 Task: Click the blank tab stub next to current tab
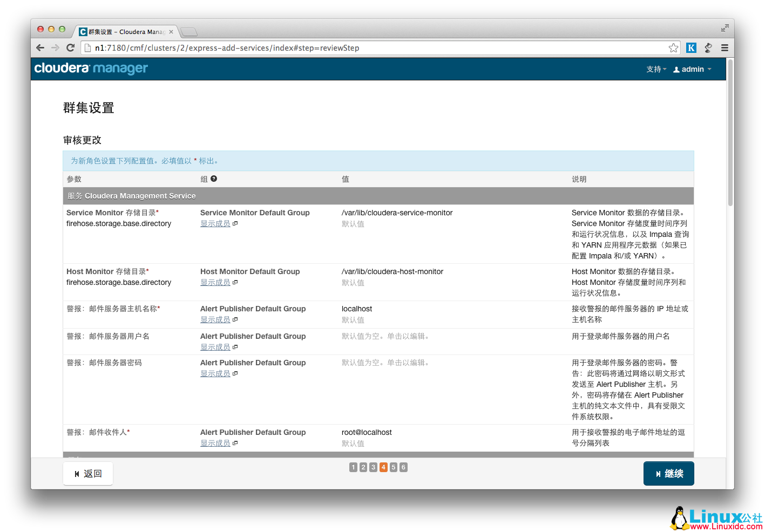coord(188,31)
